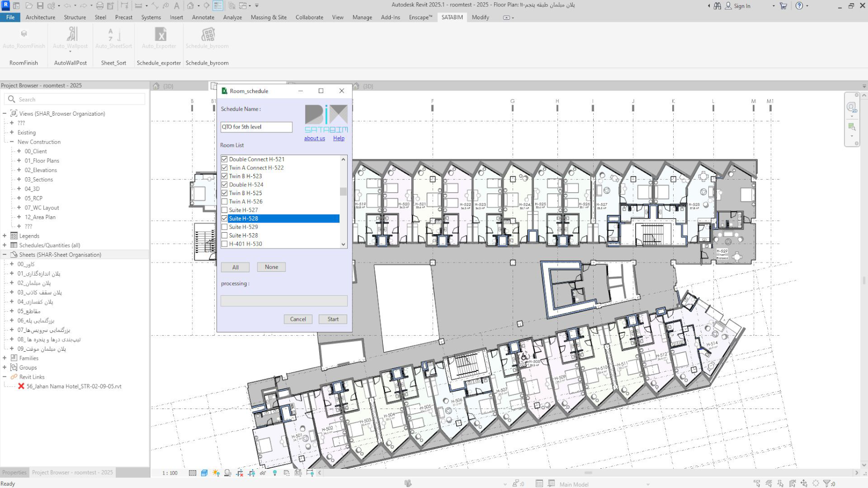Uncheck Twin A Connect H-522 checkbox
The image size is (868, 488).
pos(224,168)
